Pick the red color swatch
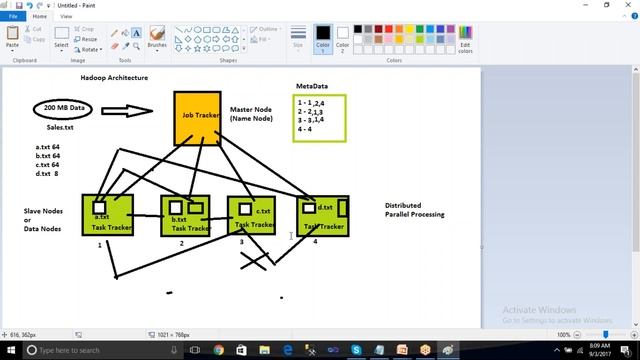The height and width of the screenshot is (360, 640). [x=389, y=29]
